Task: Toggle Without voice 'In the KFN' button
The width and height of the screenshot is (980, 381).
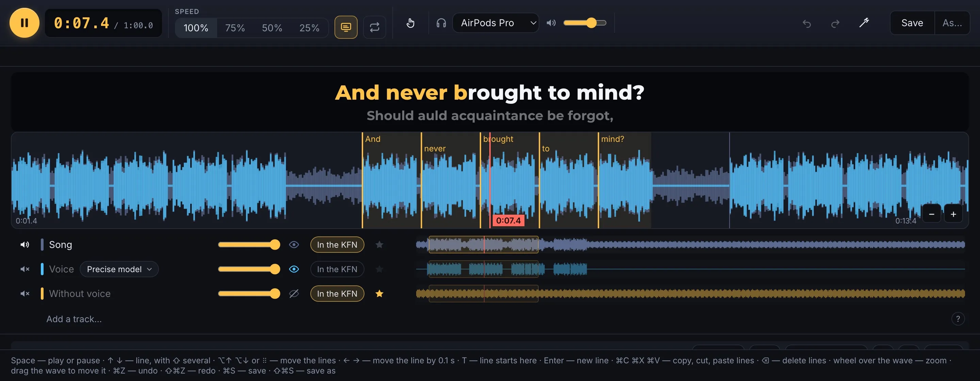Action: (337, 294)
